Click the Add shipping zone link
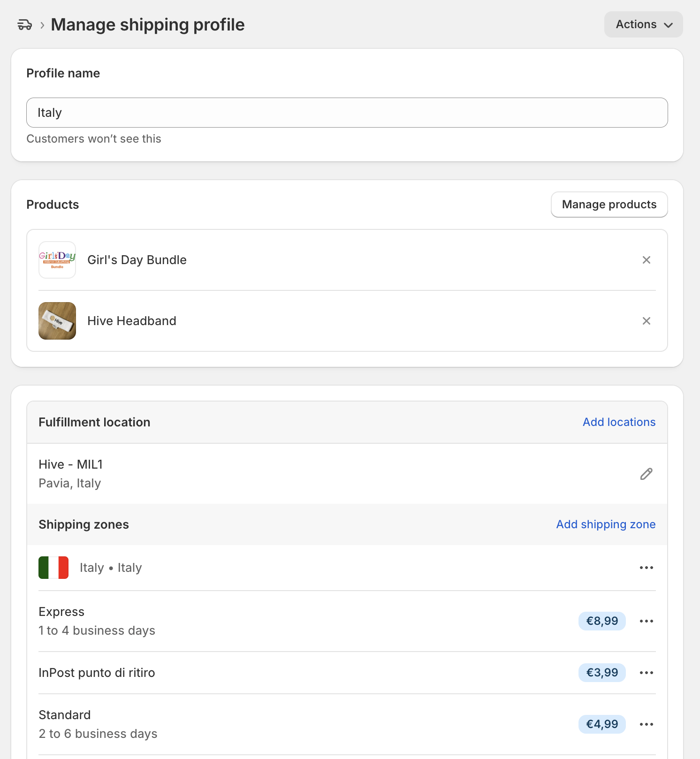 click(x=606, y=524)
